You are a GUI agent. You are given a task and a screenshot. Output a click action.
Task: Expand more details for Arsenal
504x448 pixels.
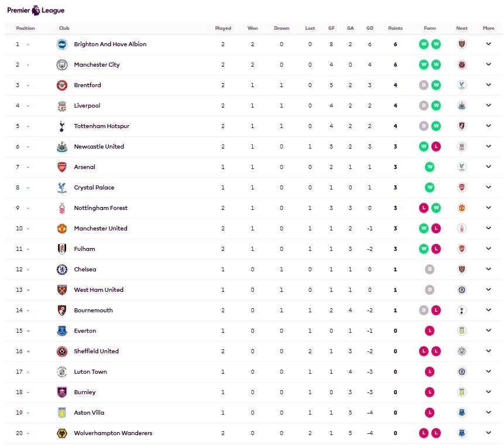[x=488, y=167]
